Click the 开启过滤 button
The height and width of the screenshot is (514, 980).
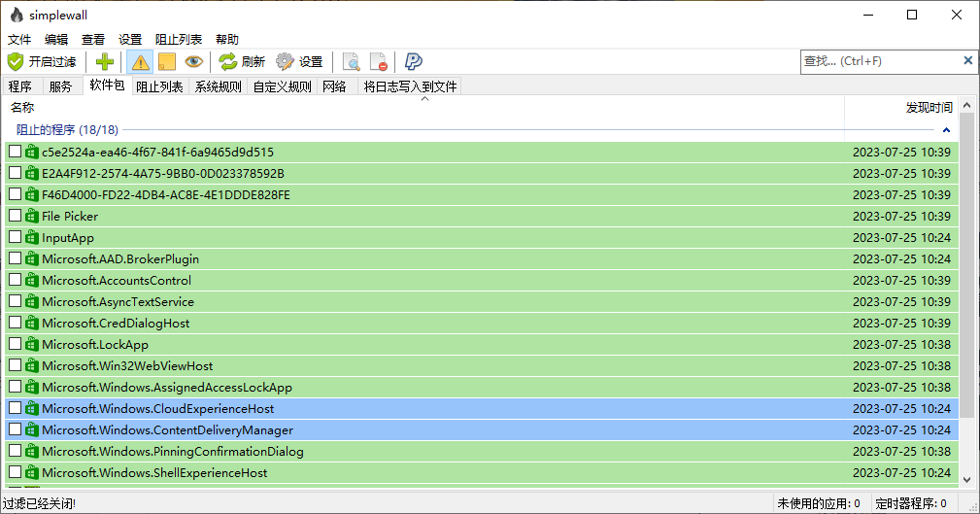click(x=42, y=62)
